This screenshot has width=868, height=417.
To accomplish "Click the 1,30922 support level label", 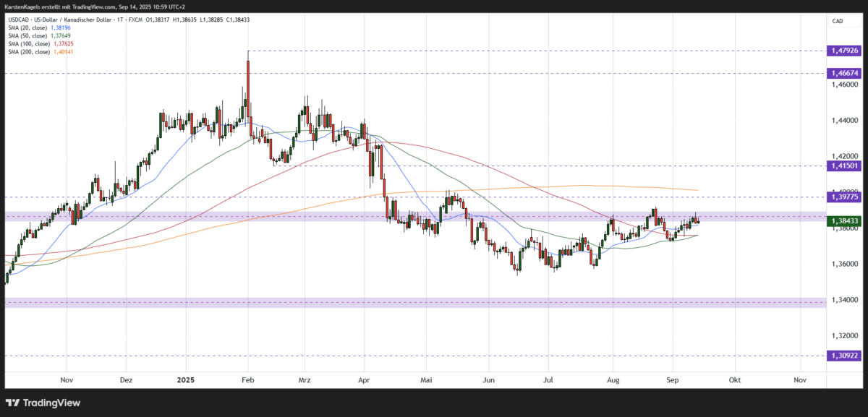I will click(843, 355).
